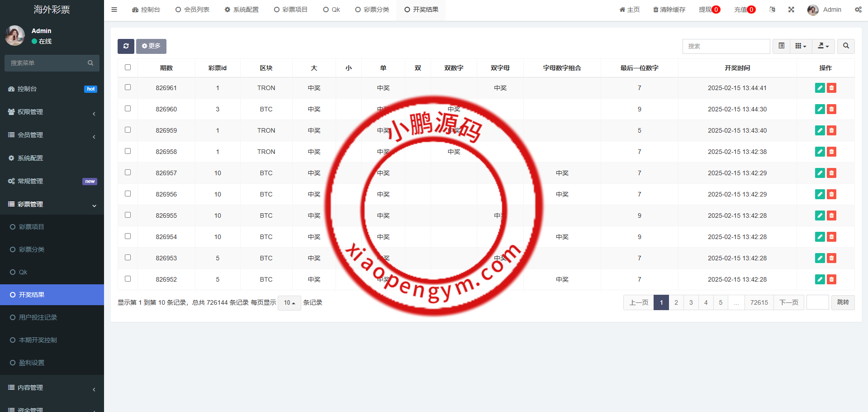Image resolution: width=868 pixels, height=412 pixels.
Task: Go to page 72615
Action: point(759,302)
